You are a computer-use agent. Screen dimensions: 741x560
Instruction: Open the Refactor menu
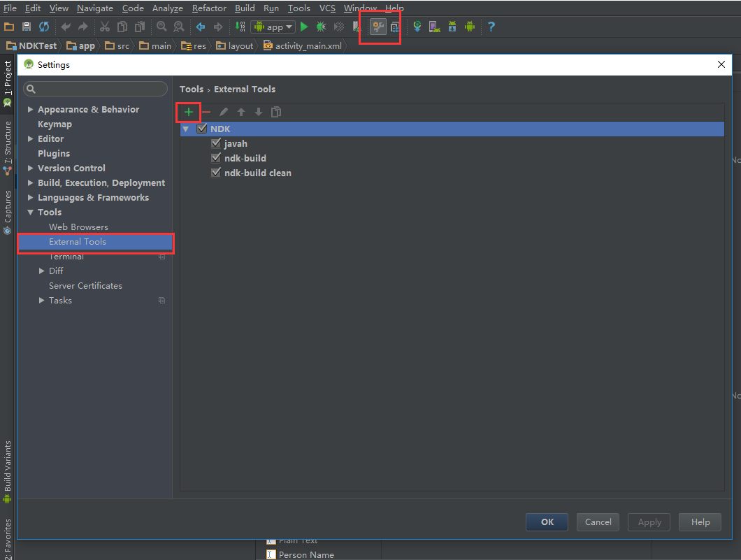point(209,8)
